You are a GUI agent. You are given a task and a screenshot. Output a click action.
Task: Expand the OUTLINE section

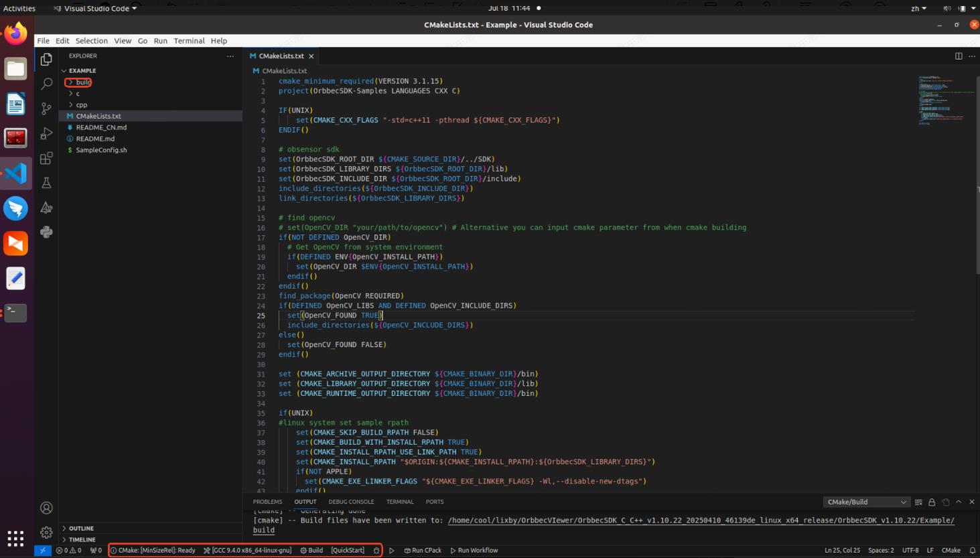81,529
